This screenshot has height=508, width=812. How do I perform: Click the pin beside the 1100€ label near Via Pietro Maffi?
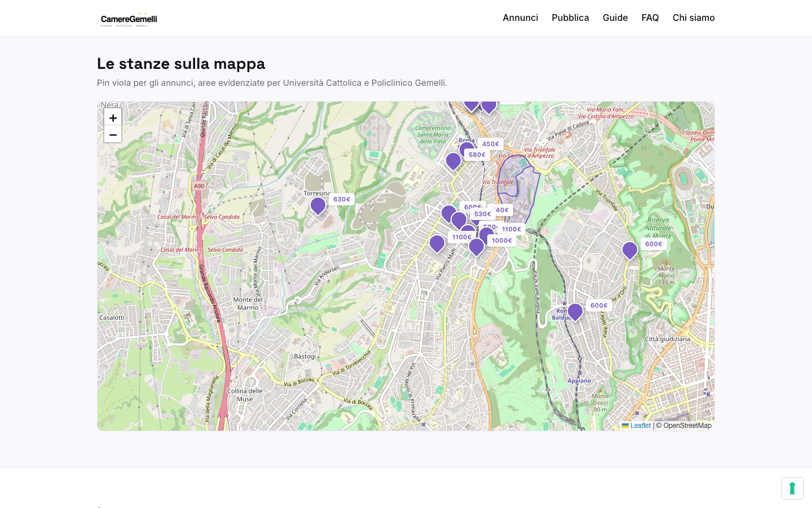pos(437,243)
